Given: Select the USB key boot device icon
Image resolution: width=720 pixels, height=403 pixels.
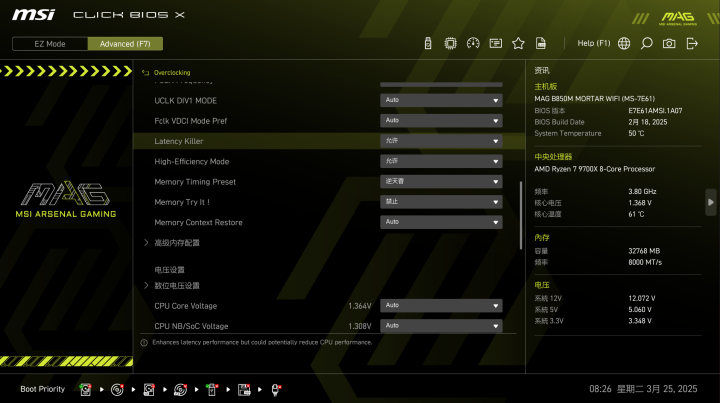Looking at the screenshot, I should point(212,390).
